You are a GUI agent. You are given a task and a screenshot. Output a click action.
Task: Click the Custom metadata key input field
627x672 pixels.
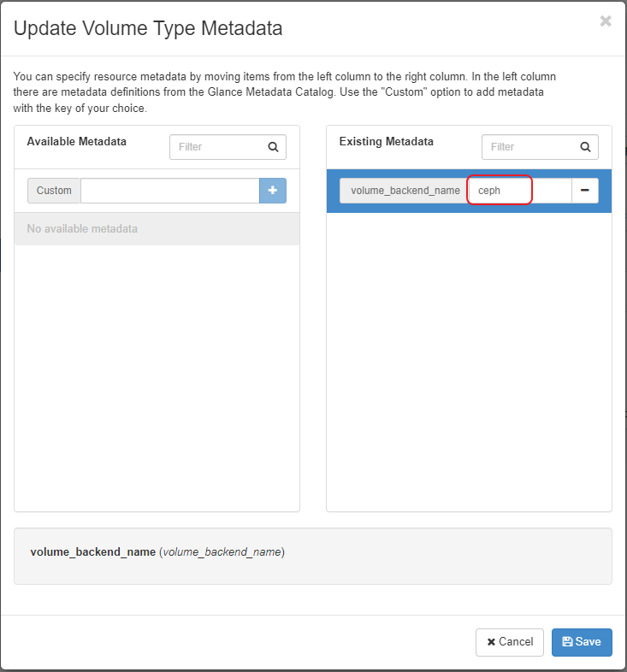[169, 191]
